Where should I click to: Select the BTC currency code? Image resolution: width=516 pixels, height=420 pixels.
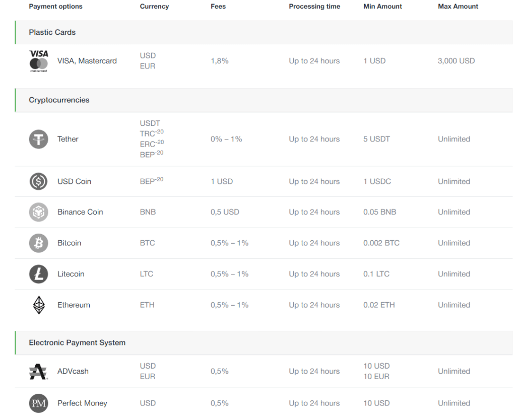[148, 243]
